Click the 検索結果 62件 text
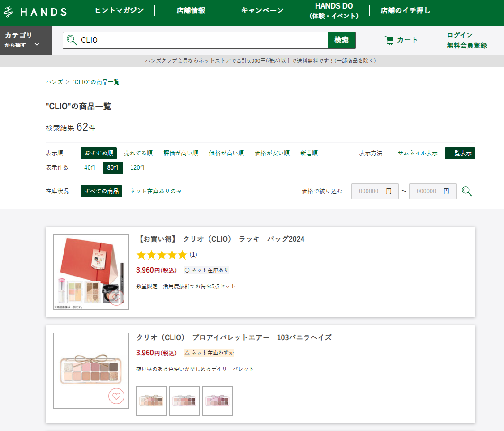Screen dimensions: 504x431 click(x=70, y=127)
